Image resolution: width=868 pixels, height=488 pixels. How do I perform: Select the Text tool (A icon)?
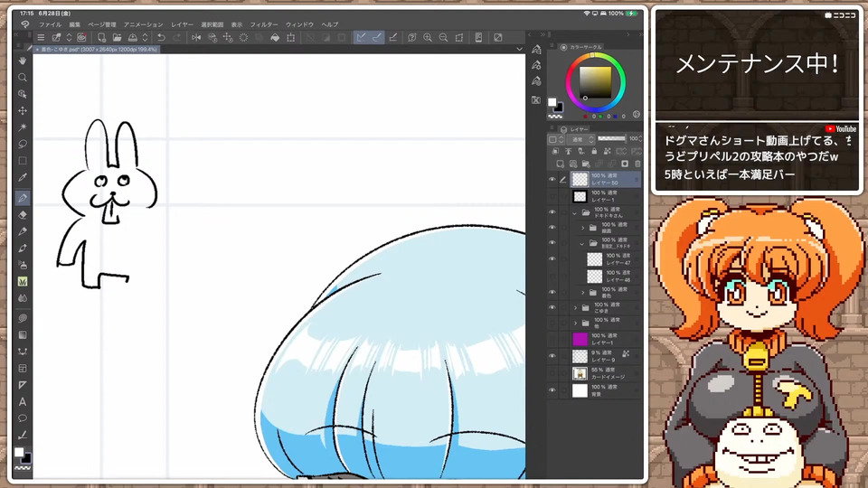point(23,401)
